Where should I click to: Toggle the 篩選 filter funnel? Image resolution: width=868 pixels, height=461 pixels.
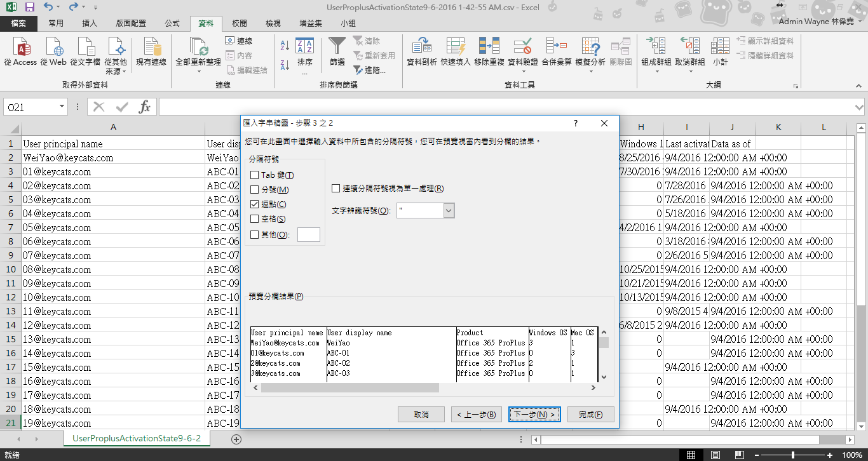[337, 52]
